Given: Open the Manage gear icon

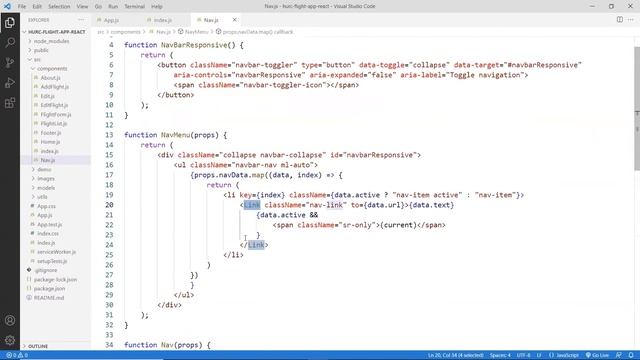Looking at the screenshot, I should [x=10, y=340].
